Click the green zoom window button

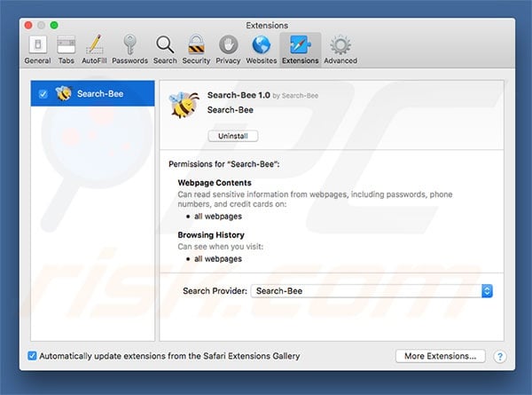[54, 24]
